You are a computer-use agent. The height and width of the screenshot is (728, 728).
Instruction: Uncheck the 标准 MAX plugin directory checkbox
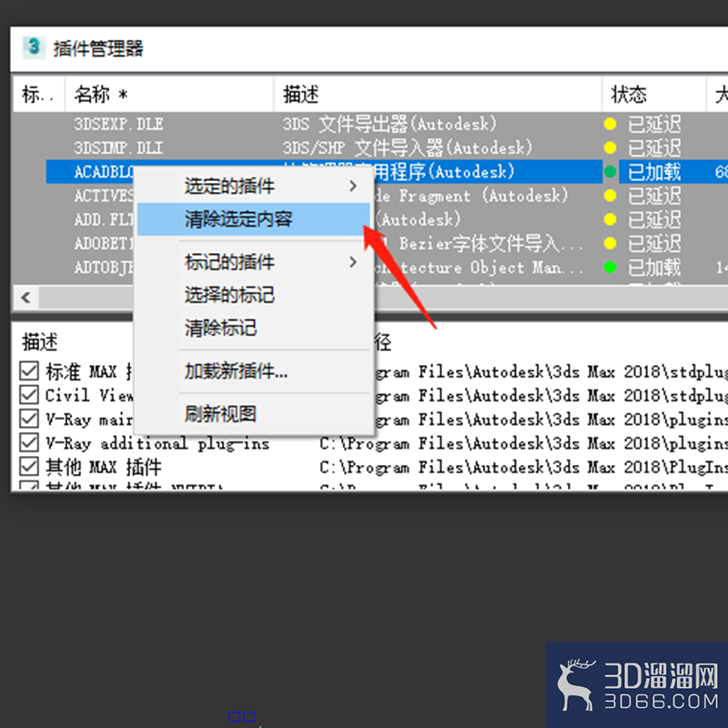[x=29, y=371]
